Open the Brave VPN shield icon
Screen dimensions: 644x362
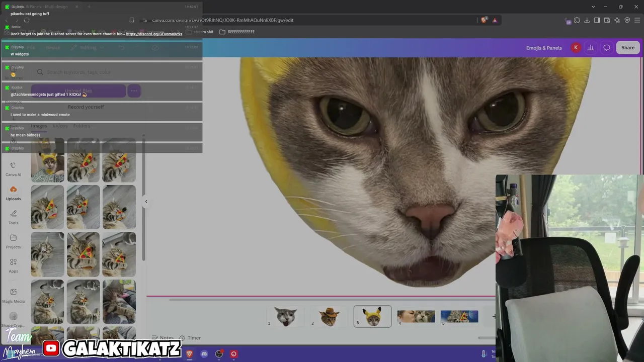[x=627, y=20]
